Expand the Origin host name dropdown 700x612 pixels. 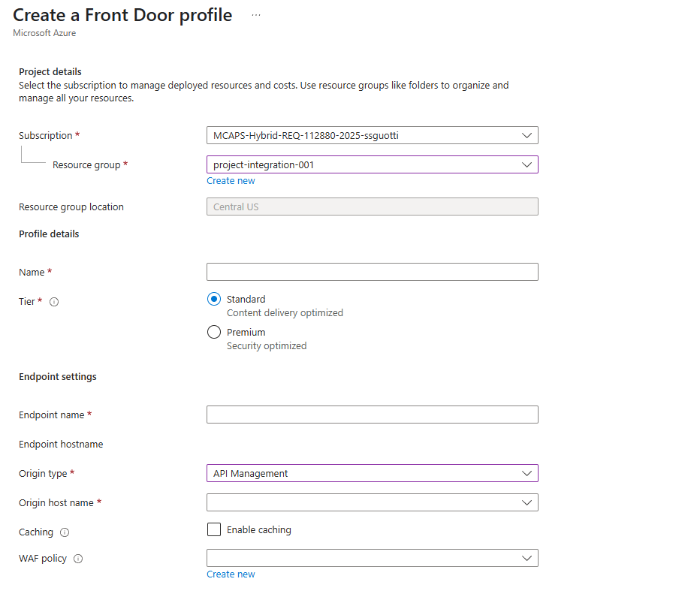coord(373,503)
